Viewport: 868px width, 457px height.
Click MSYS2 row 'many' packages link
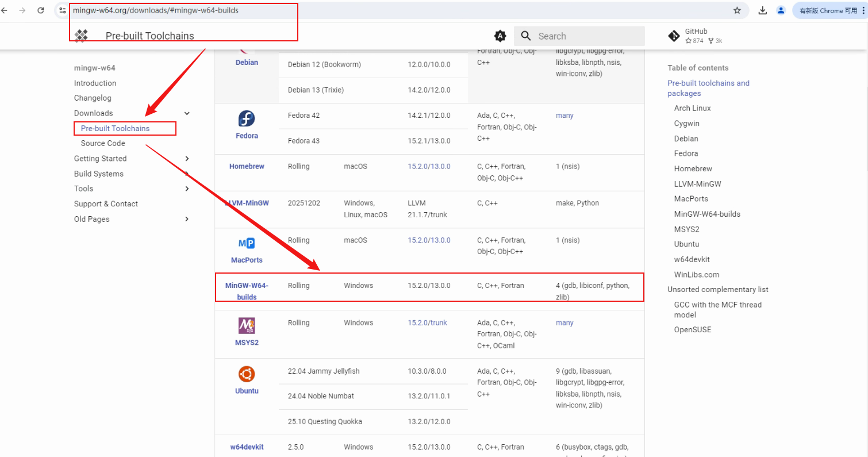click(x=564, y=322)
